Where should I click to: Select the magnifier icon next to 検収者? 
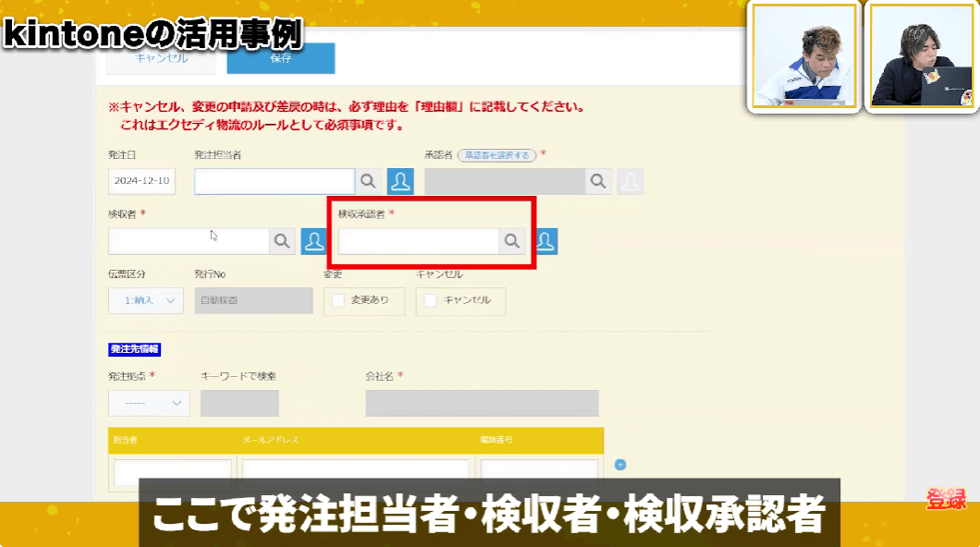pos(282,241)
